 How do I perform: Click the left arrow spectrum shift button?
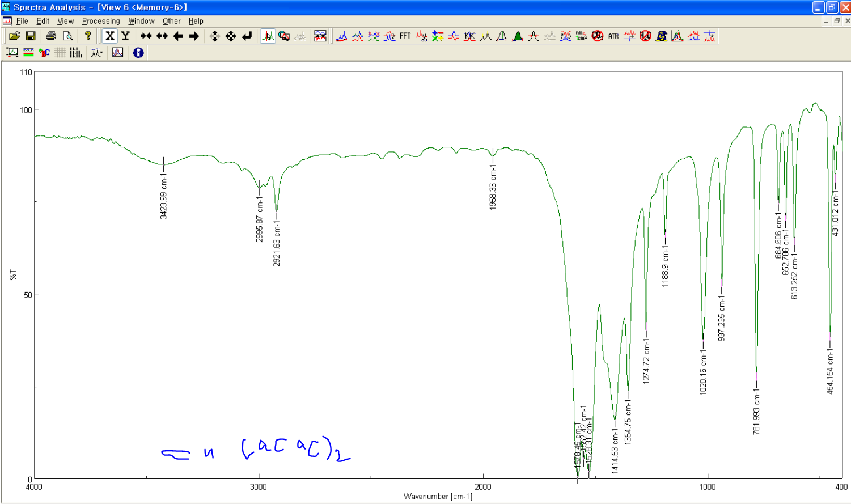click(177, 36)
